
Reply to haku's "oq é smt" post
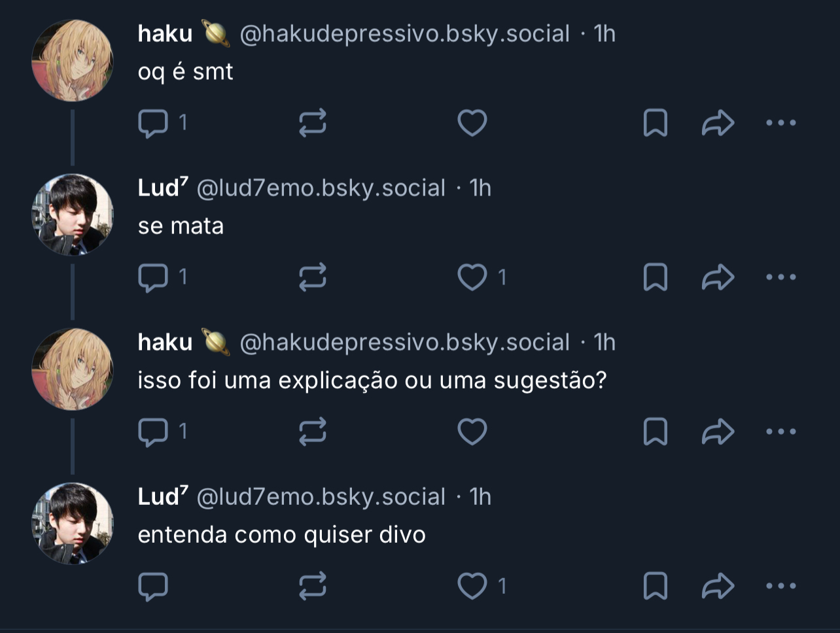[x=153, y=124]
